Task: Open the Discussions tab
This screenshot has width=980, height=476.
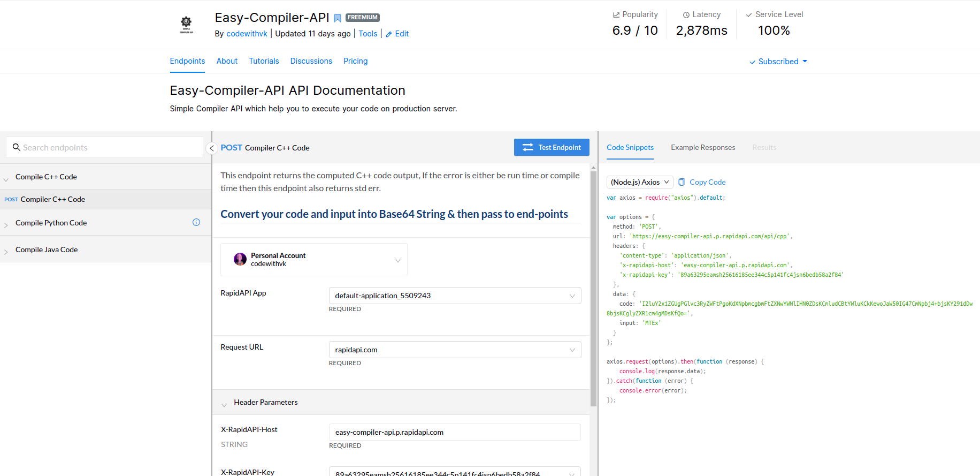Action: 311,61
